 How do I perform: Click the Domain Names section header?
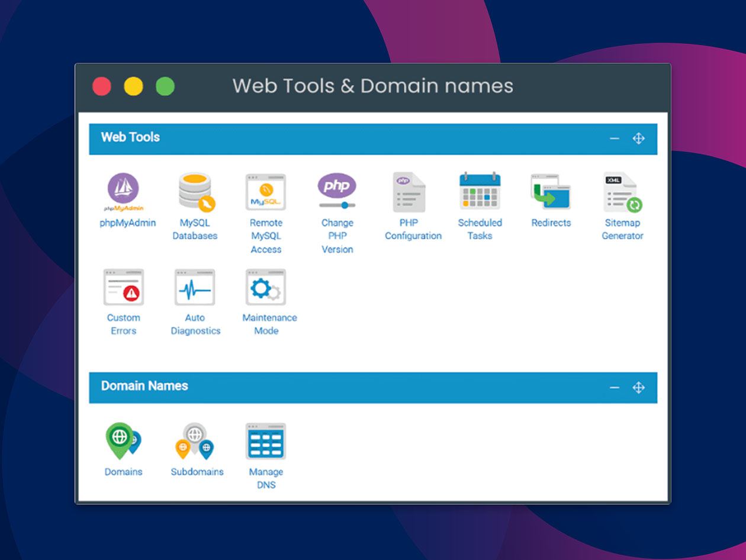click(x=145, y=386)
